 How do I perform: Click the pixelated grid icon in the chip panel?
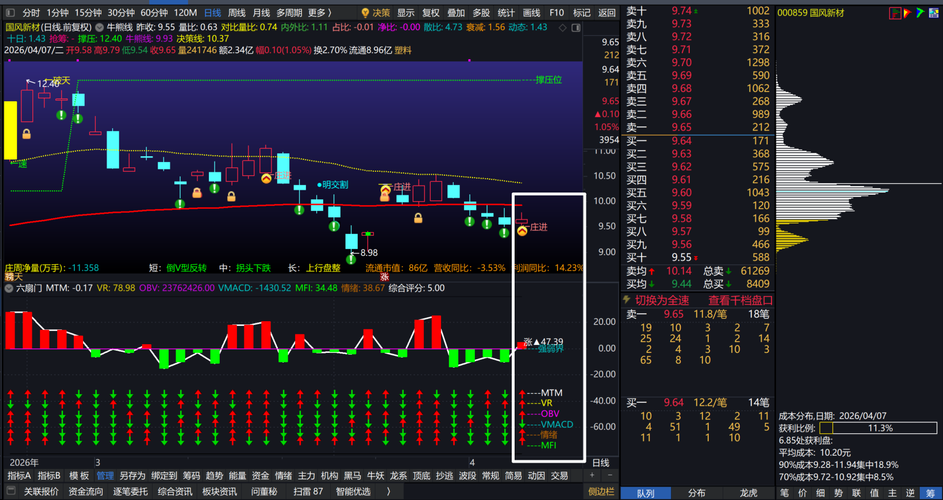pyautogui.click(x=933, y=13)
